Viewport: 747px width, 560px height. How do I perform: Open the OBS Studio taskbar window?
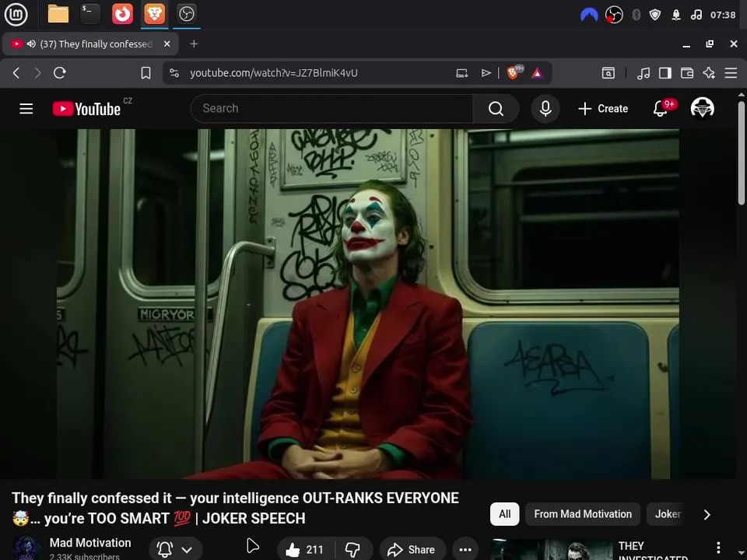[186, 14]
